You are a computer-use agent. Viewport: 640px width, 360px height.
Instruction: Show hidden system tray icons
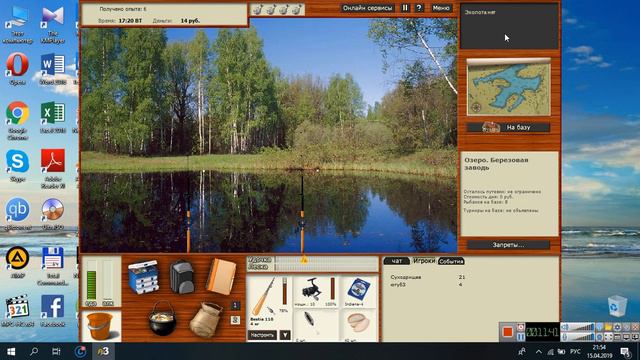coord(539,352)
